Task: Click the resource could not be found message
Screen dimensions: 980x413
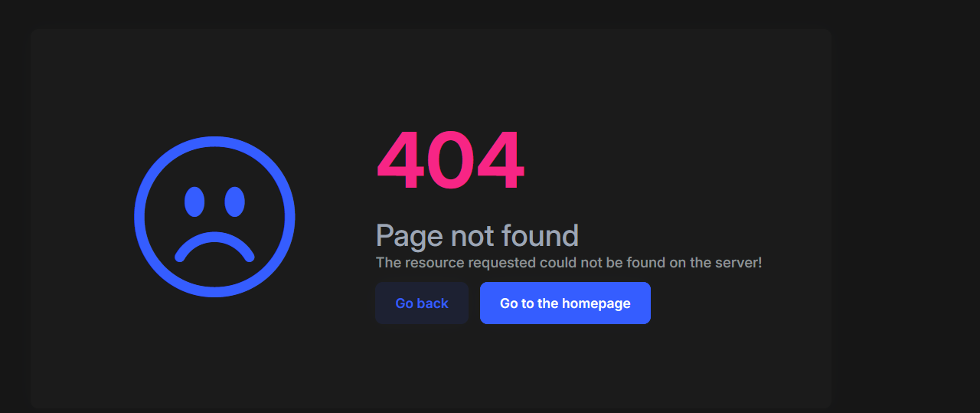Action: tap(569, 263)
